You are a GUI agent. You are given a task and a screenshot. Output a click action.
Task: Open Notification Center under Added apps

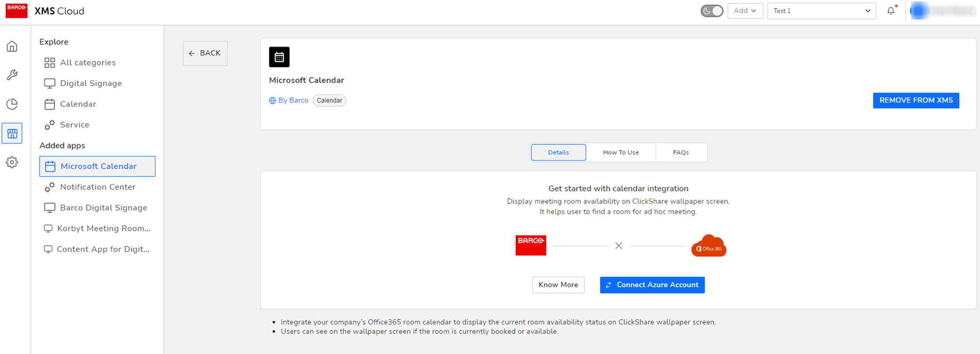[x=97, y=187]
